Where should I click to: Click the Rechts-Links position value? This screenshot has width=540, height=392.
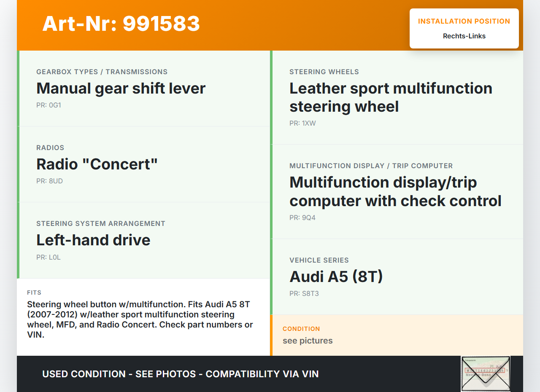coord(464,36)
